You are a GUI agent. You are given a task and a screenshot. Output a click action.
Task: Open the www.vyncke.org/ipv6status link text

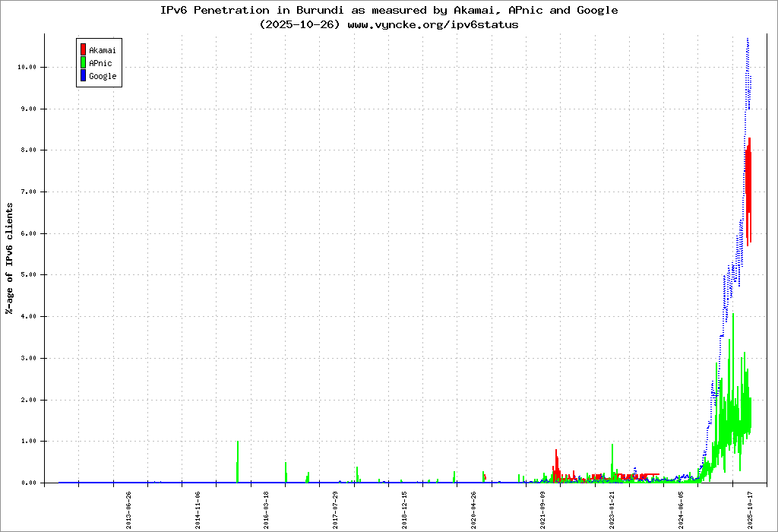[433, 24]
